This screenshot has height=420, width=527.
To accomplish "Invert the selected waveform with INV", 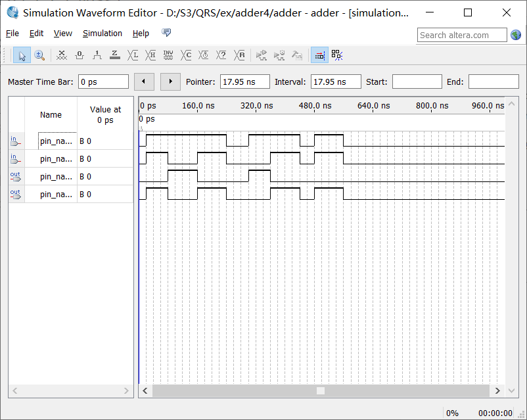I will (x=168, y=55).
